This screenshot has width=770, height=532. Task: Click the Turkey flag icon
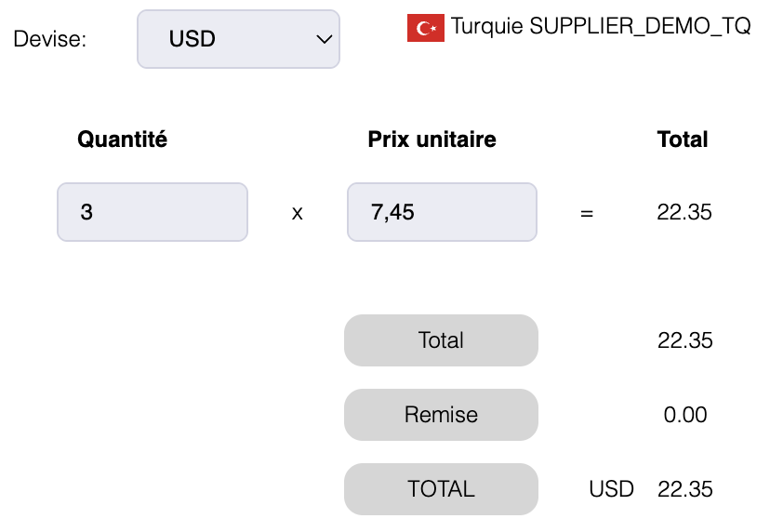point(425,28)
